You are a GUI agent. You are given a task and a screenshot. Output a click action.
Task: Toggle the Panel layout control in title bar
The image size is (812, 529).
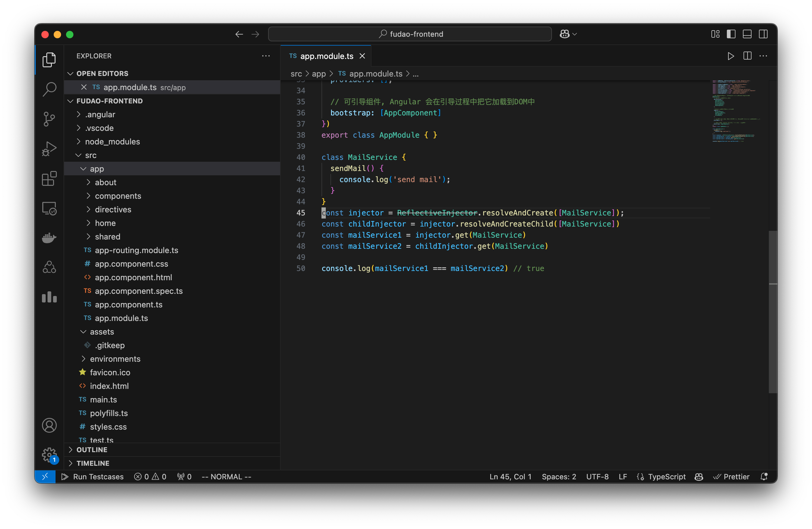(x=747, y=34)
